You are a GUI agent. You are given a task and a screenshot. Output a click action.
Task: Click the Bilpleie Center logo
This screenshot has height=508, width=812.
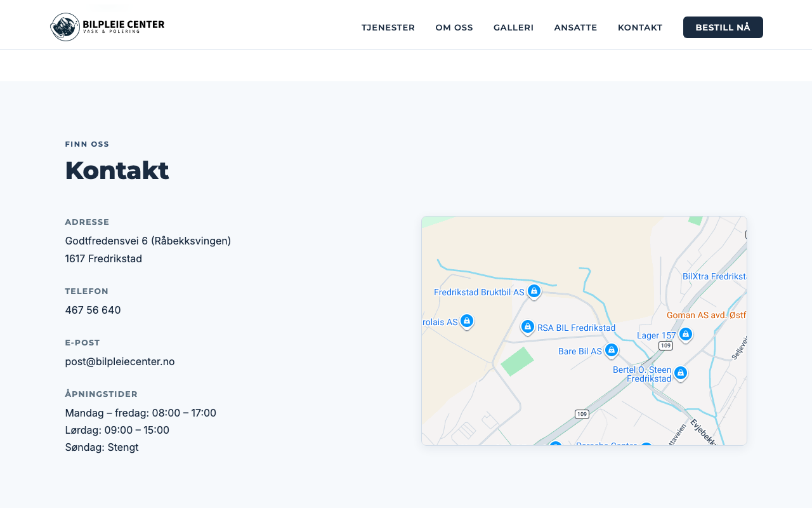[x=107, y=27]
